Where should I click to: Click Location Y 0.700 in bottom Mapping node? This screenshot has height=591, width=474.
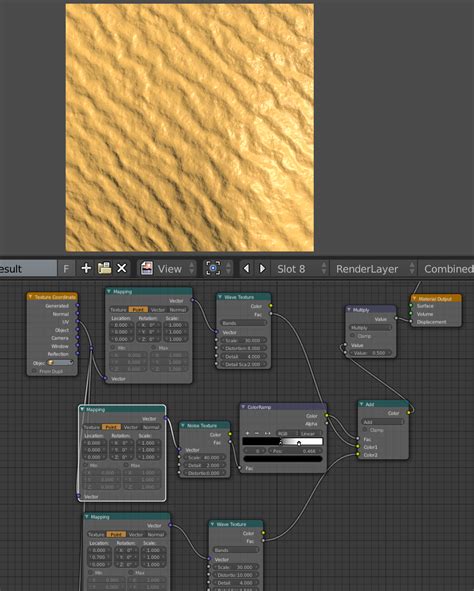point(99,557)
